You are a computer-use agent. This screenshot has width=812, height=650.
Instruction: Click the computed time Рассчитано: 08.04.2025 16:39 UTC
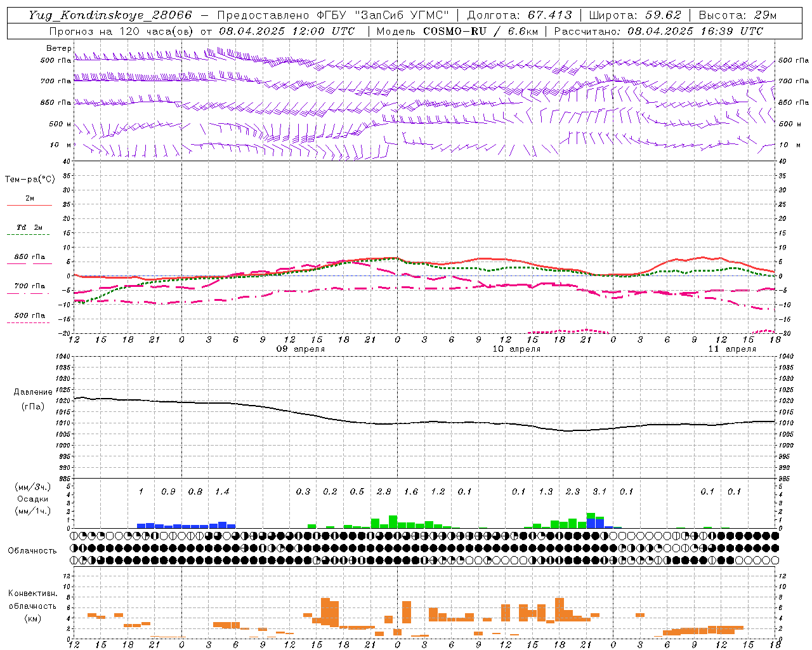click(x=658, y=31)
